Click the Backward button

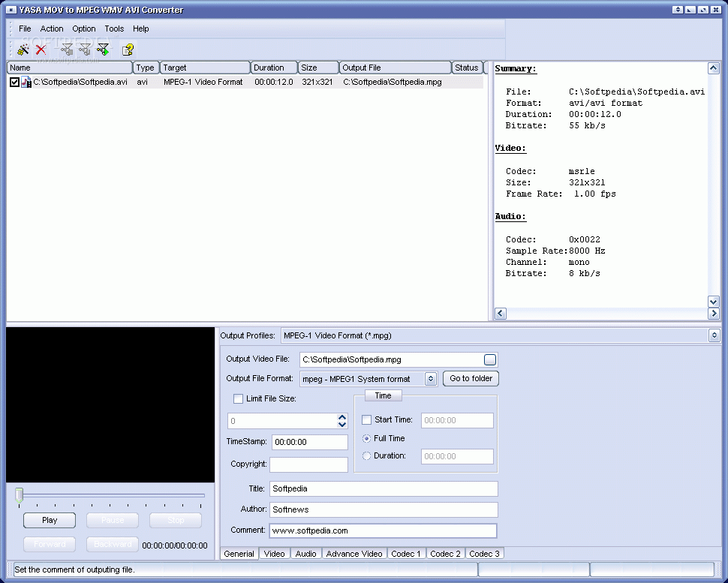113,544
